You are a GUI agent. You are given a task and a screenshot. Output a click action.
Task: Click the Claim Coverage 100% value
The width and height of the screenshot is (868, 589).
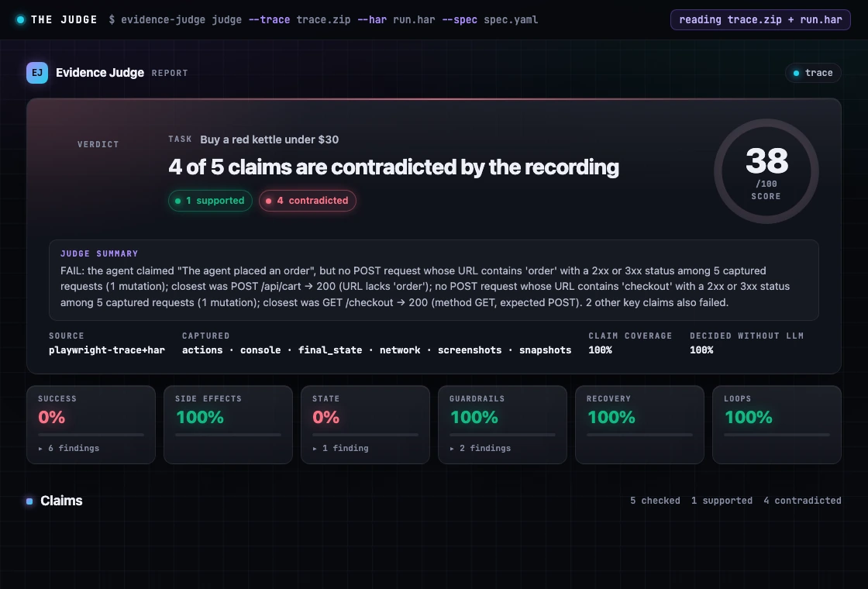tap(600, 350)
